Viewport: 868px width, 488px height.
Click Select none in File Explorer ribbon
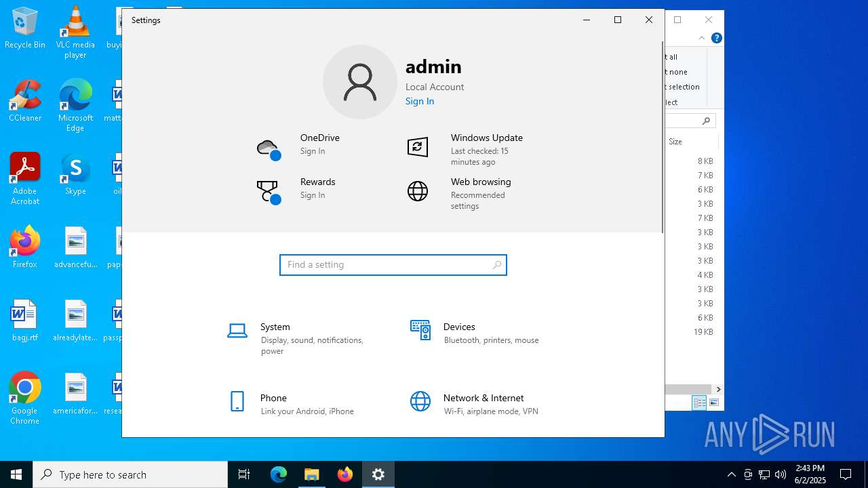[677, 72]
